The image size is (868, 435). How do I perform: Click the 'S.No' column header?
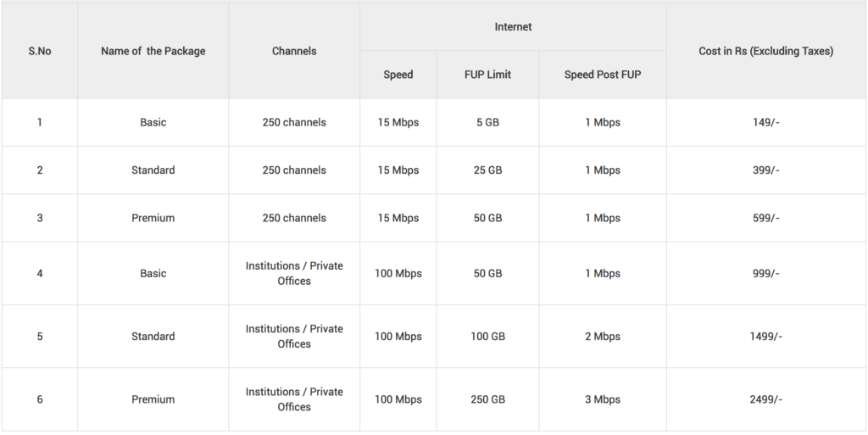click(39, 51)
